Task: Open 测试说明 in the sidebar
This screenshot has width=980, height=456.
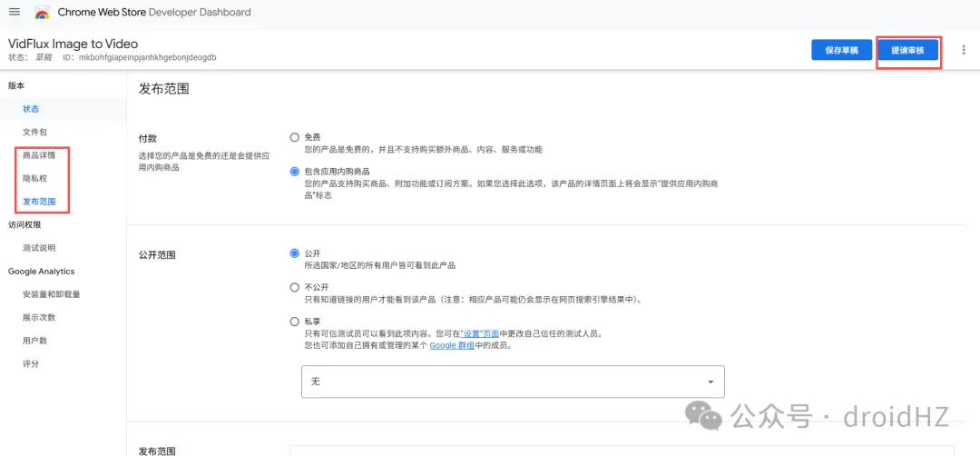Action: coord(39,248)
